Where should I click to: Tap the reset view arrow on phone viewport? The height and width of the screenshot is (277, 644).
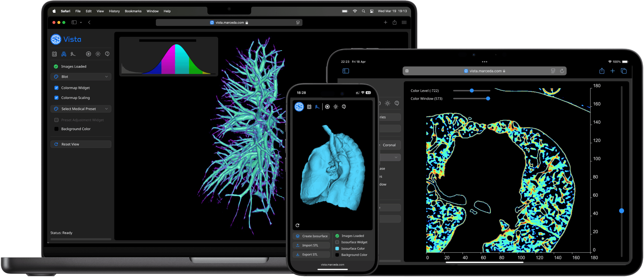pos(297,225)
